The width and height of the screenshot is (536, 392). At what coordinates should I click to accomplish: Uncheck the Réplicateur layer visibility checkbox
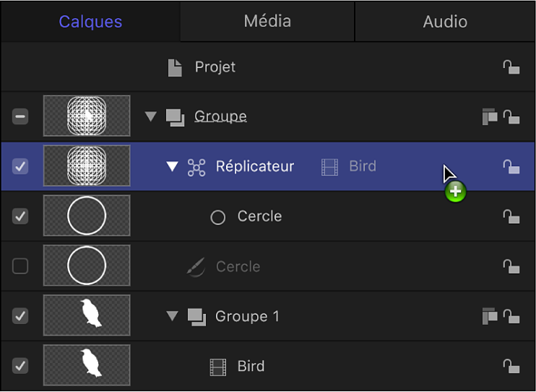click(x=20, y=167)
